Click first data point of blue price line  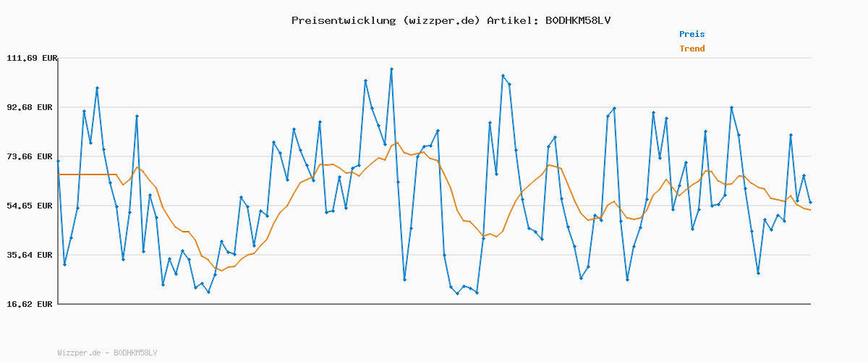[59, 161]
